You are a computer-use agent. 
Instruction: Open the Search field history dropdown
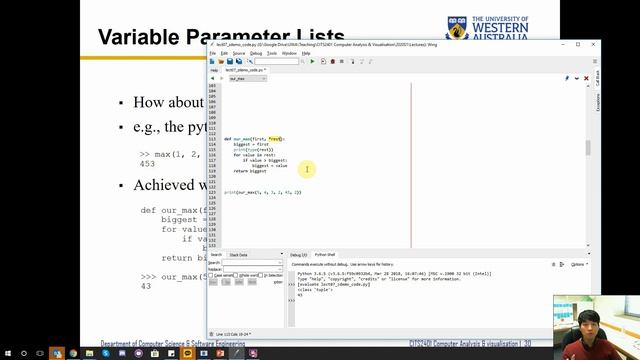(280, 262)
